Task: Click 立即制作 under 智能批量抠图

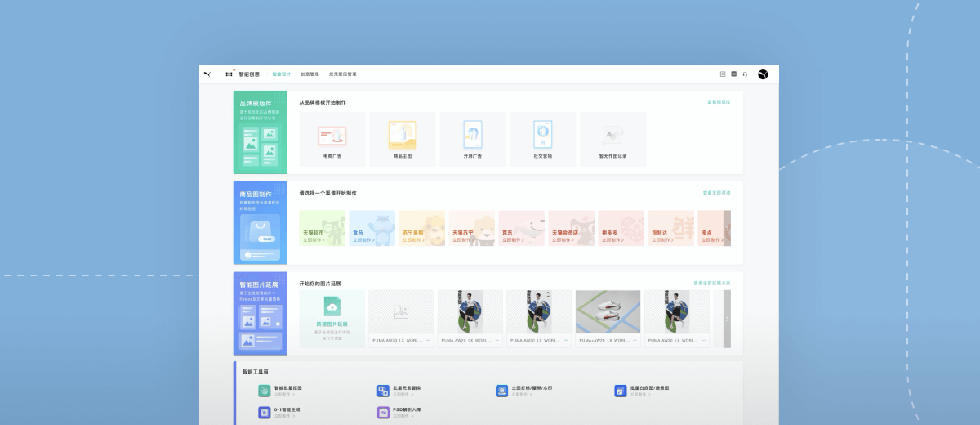Action: pyautogui.click(x=283, y=394)
